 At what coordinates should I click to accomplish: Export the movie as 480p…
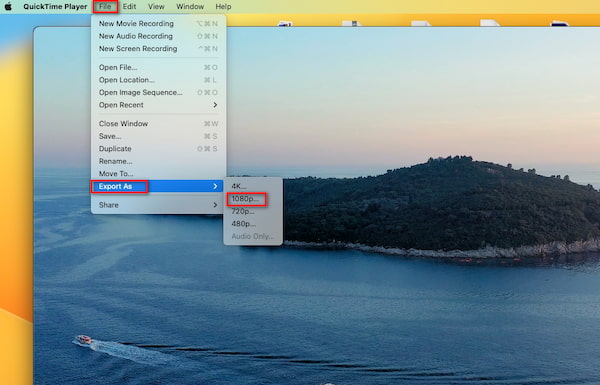click(253, 224)
